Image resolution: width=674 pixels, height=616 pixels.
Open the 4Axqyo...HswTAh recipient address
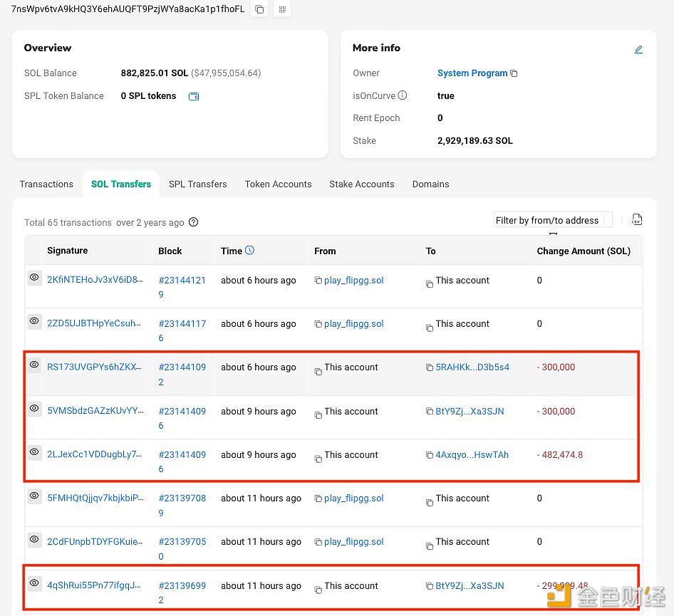point(472,455)
